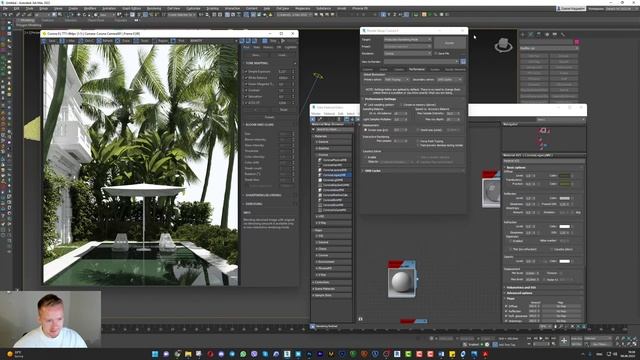Open the Create panel in the command panel
The width and height of the screenshot is (640, 360).
pos(523,34)
